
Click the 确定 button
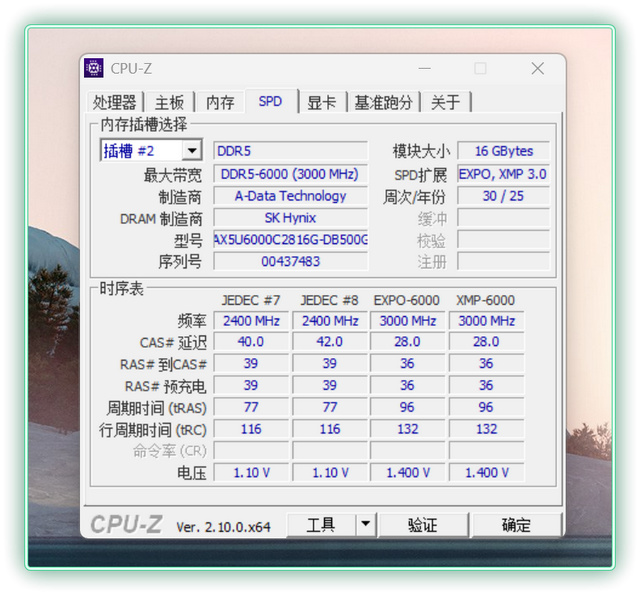(x=516, y=524)
